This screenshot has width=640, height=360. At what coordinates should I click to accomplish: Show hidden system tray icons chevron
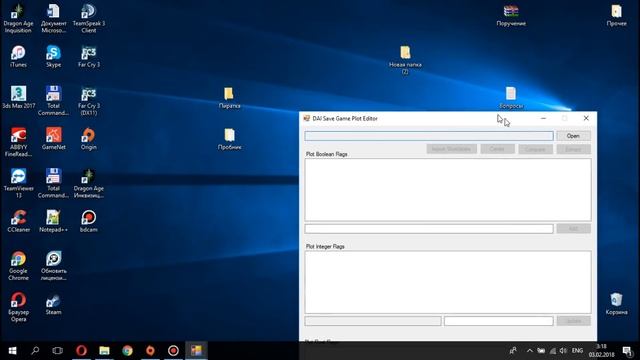click(x=529, y=351)
